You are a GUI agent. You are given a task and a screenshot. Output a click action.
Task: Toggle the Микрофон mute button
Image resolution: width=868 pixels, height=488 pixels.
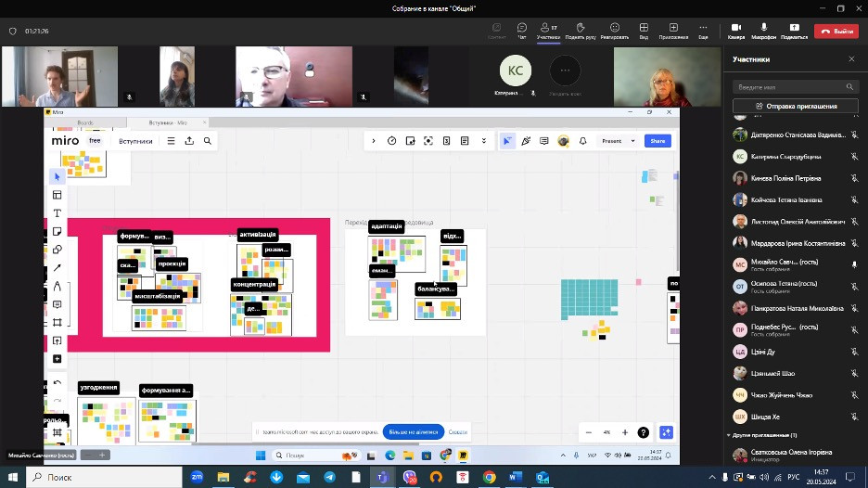click(764, 30)
